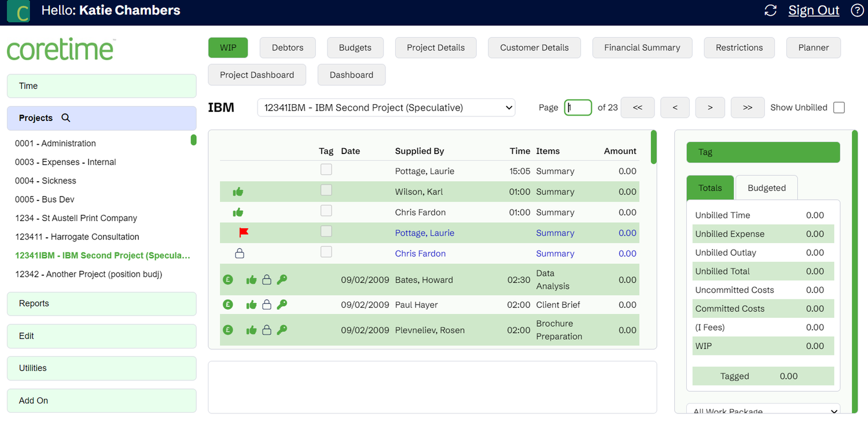Tick the Tag checkbox on Pottage, Laurie's first row

pyautogui.click(x=326, y=169)
